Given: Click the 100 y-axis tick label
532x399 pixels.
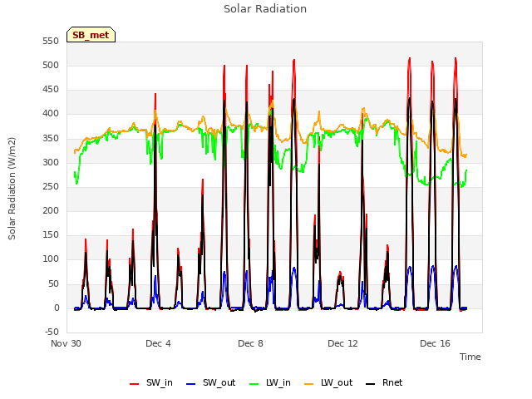Looking at the screenshot, I should (x=51, y=259).
